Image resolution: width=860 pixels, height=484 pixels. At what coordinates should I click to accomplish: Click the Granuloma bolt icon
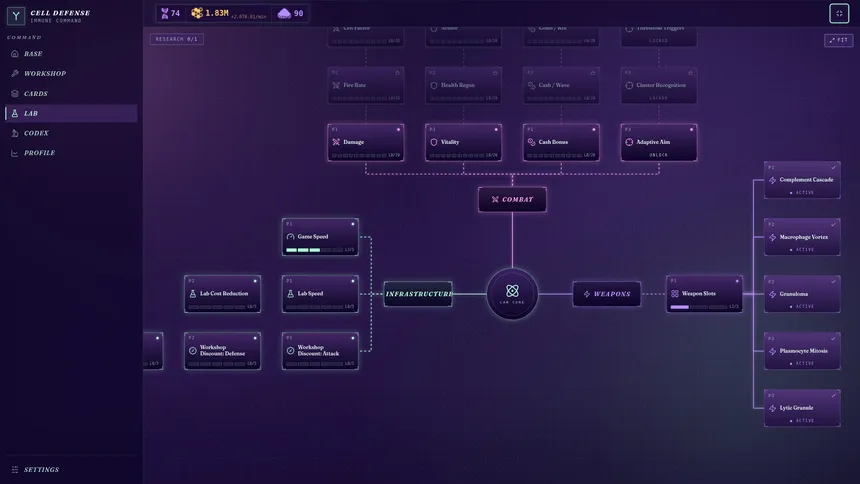772,294
